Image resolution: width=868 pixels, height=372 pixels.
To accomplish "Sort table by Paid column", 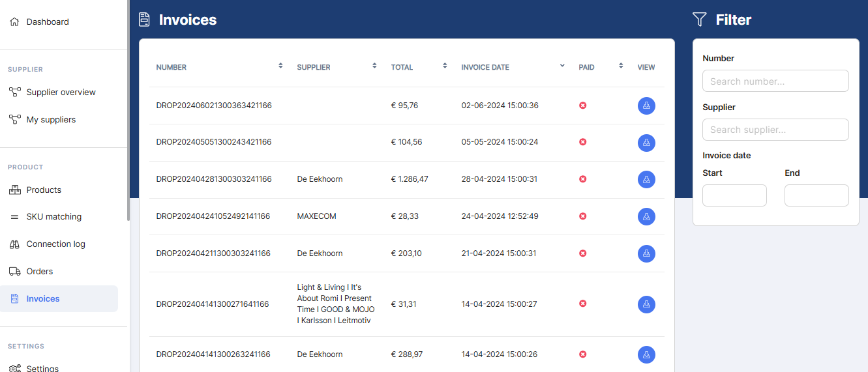I will coord(621,66).
